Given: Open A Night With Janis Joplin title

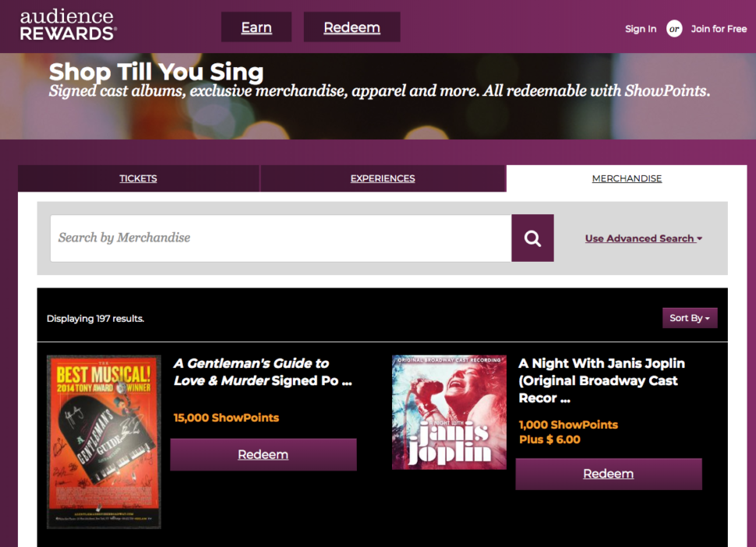Looking at the screenshot, I should coord(602,381).
